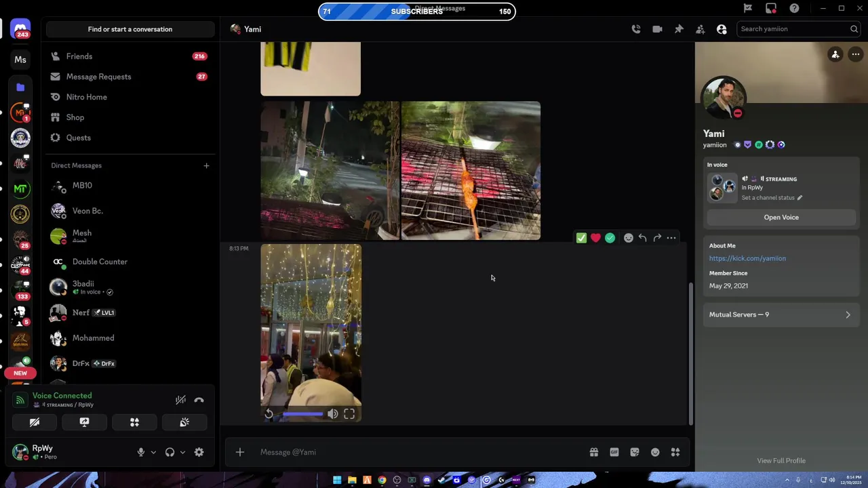Open Direct Messages home Discord logo

coord(20,29)
